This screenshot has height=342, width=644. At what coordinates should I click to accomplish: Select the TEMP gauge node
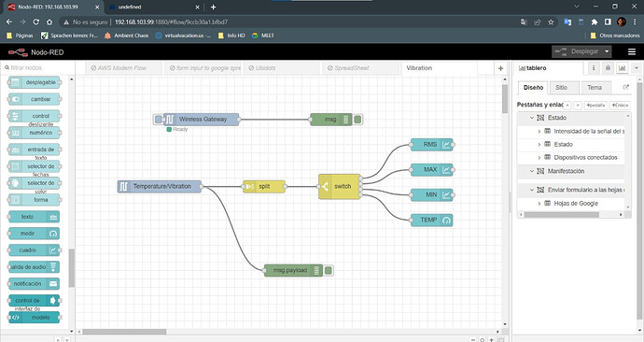pyautogui.click(x=431, y=220)
